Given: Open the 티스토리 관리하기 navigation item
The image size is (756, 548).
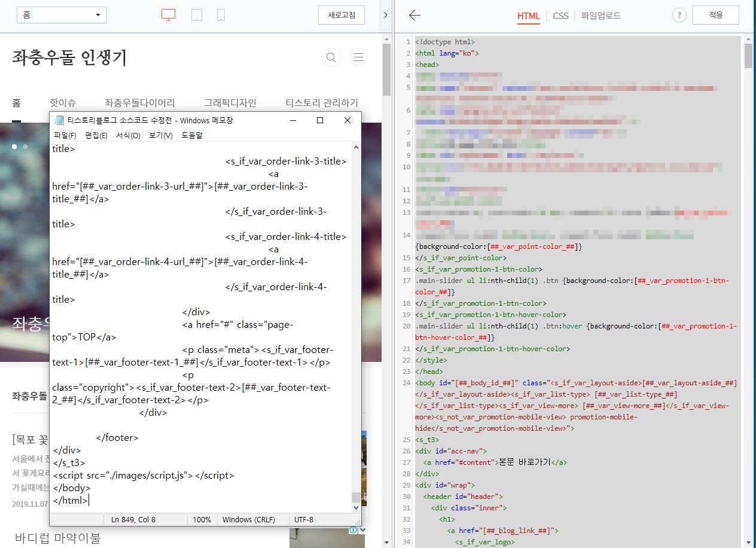Looking at the screenshot, I should pyautogui.click(x=322, y=103).
